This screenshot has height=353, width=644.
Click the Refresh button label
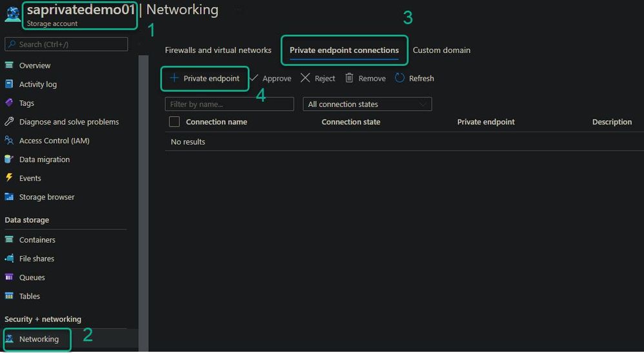(x=421, y=79)
